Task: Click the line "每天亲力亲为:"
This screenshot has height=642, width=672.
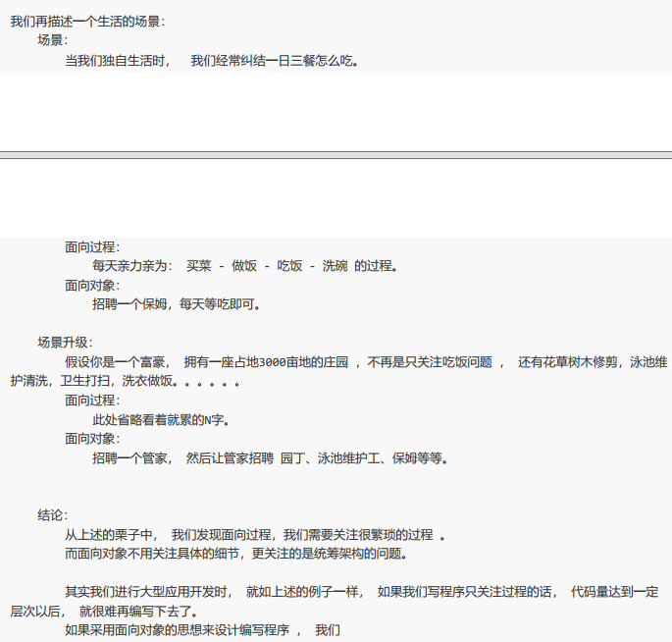Action: point(132,266)
